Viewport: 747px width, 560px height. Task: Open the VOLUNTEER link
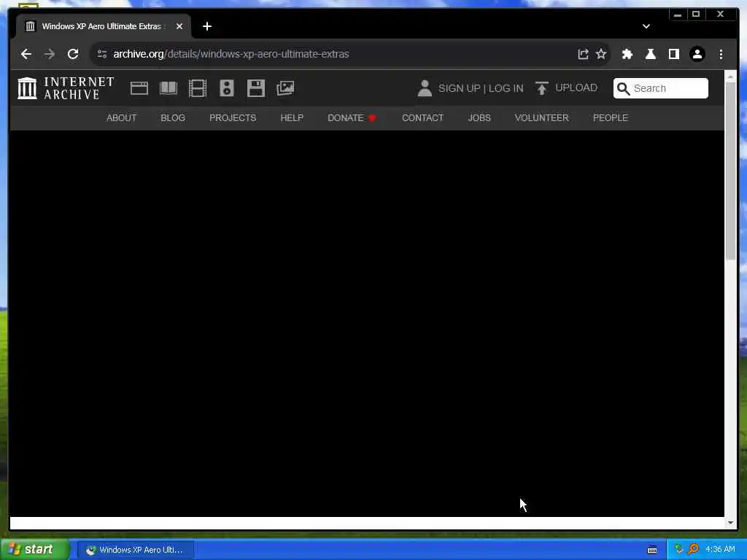[542, 117]
